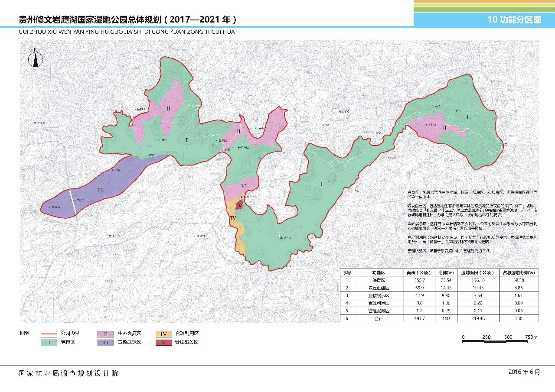The width and height of the screenshot is (555, 392).
Task: Click the red zone V label on the map
Action: pos(239,206)
